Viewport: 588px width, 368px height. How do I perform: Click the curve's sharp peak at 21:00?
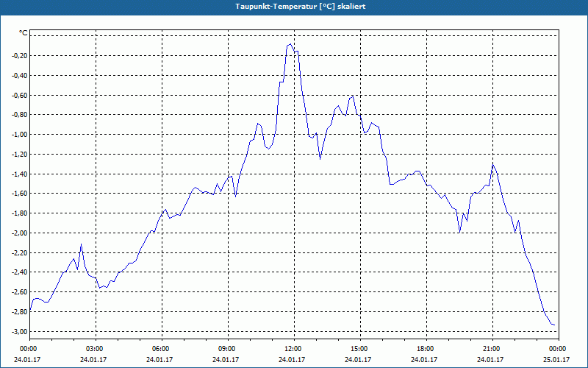(x=492, y=163)
